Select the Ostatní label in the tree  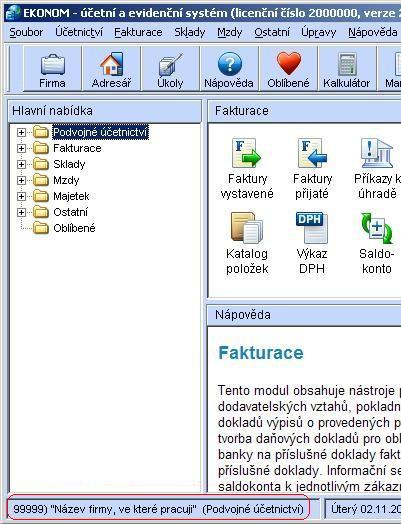point(71,212)
